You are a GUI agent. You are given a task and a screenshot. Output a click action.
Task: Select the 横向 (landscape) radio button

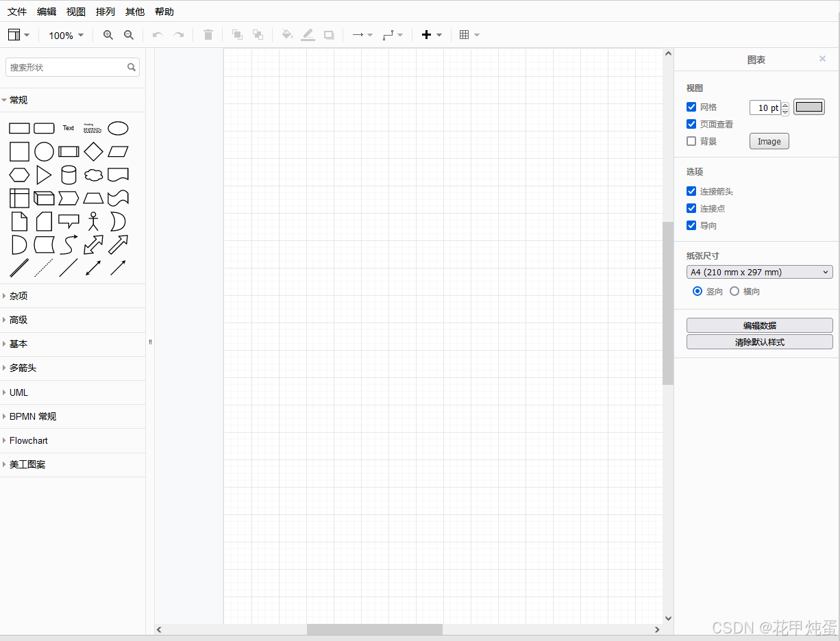coord(734,291)
